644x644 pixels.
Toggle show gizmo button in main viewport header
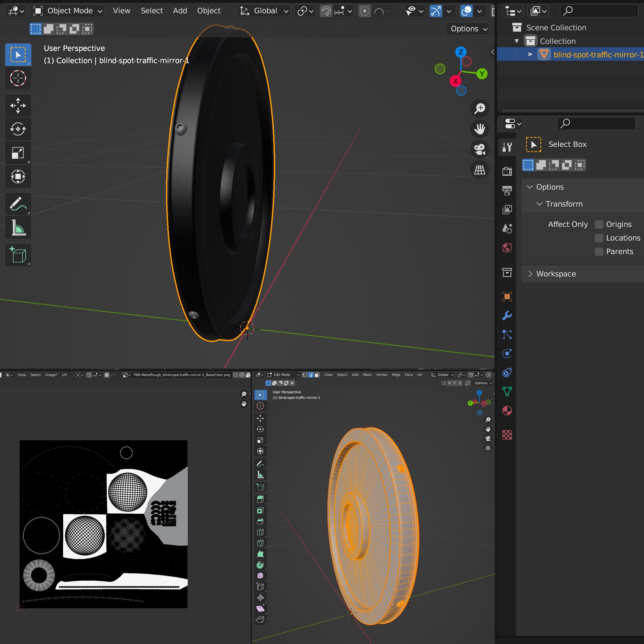(x=436, y=11)
